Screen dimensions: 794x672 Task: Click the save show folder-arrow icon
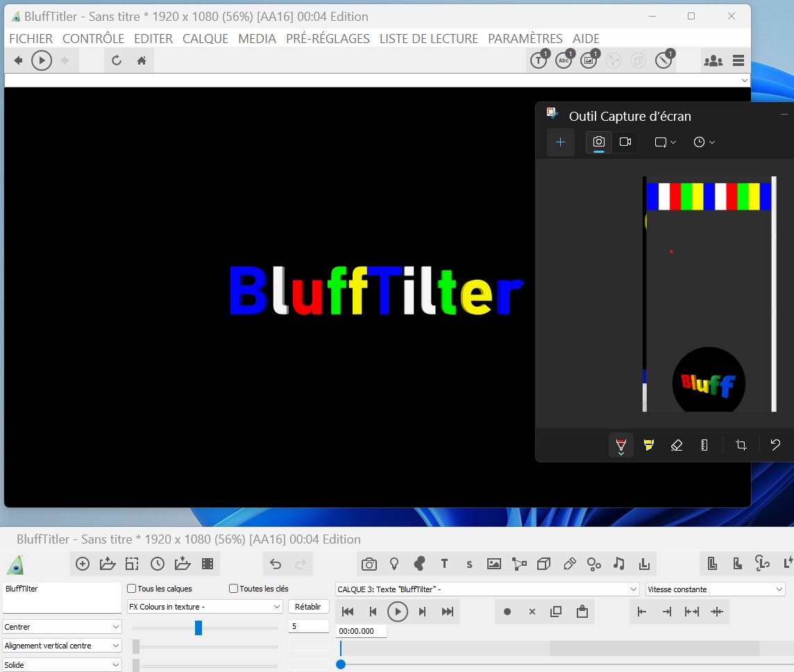coord(183,564)
